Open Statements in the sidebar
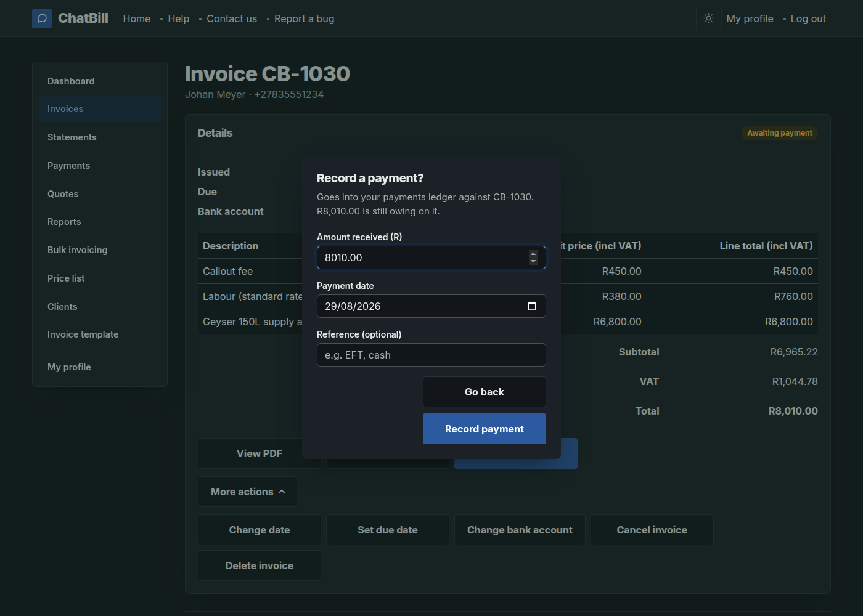863x616 pixels. click(x=100, y=137)
